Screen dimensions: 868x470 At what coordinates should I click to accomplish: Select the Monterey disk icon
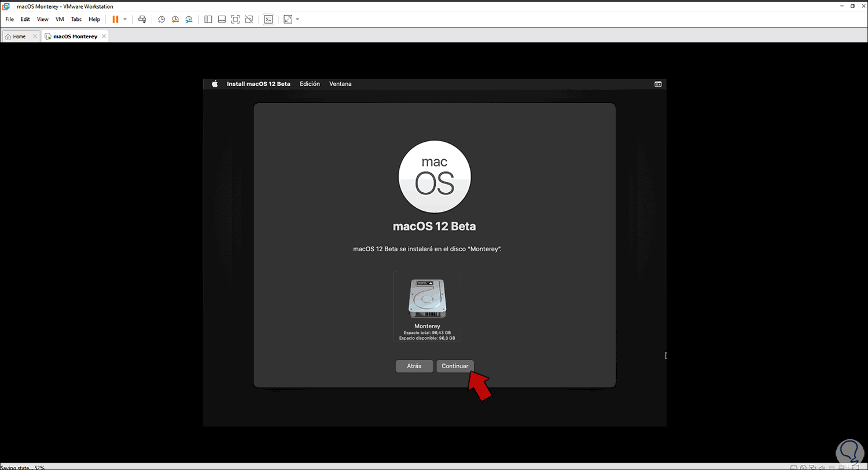tap(428, 299)
